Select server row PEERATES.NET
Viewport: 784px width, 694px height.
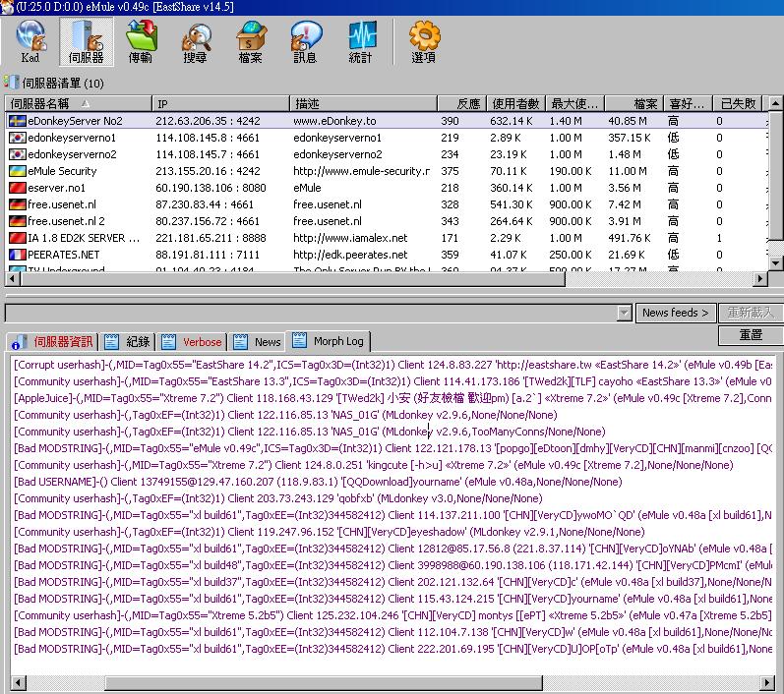pyautogui.click(x=387, y=255)
